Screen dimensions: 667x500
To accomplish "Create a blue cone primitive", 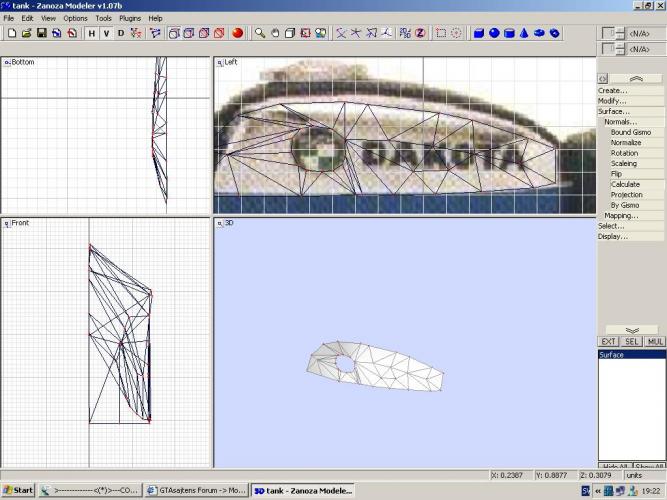I will pyautogui.click(x=525, y=33).
